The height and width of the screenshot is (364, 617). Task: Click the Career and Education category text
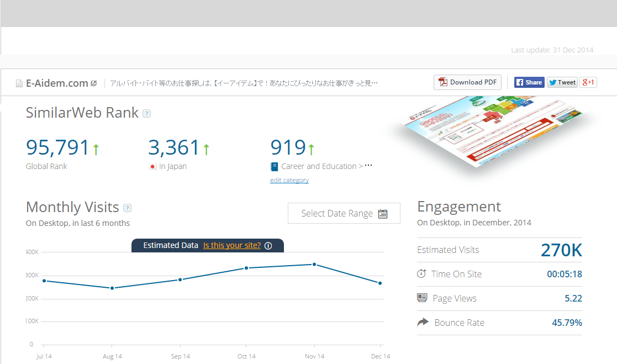click(x=319, y=166)
